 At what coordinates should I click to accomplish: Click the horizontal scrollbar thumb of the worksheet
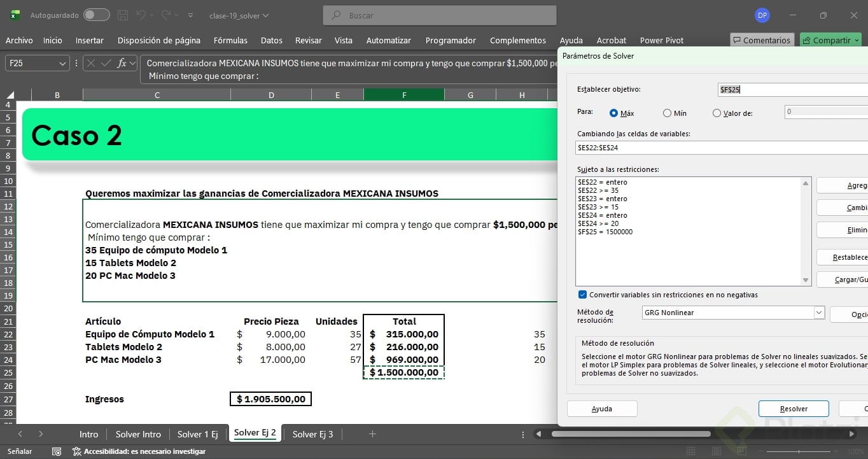(630, 434)
